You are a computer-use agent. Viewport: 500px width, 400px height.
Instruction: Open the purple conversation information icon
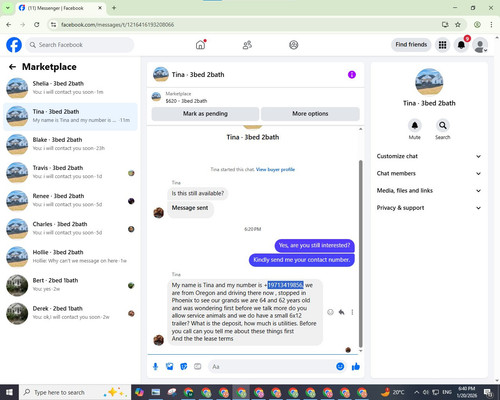coord(352,75)
